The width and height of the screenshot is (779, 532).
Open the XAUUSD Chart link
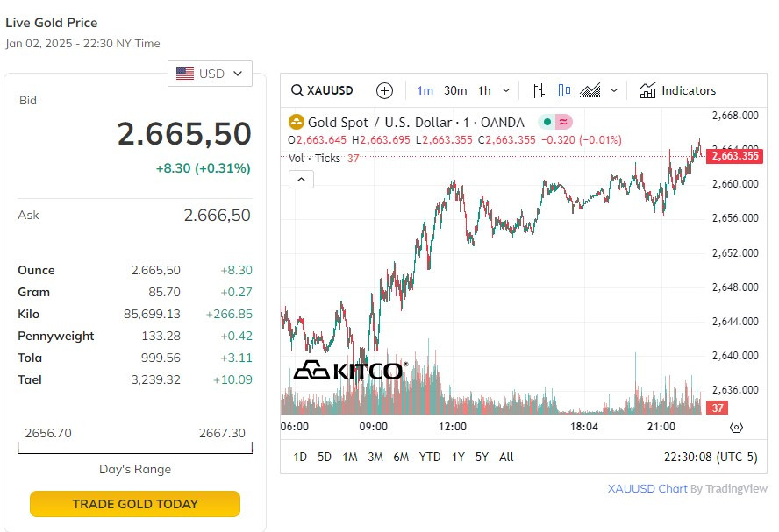pos(647,488)
